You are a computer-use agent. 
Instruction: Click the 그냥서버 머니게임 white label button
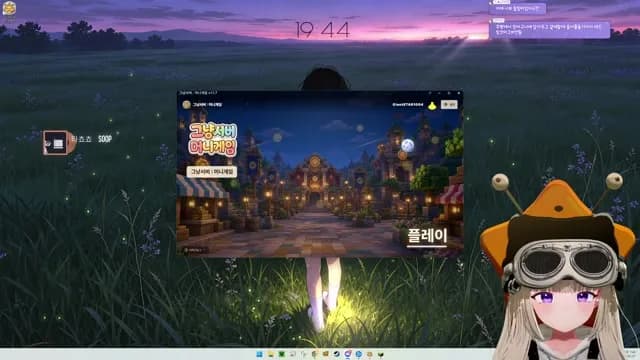[x=212, y=172]
